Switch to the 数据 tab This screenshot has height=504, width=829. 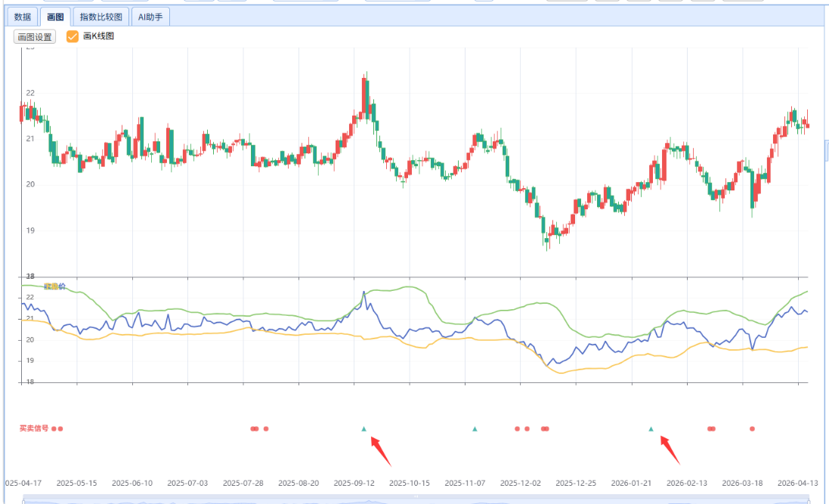[23, 17]
